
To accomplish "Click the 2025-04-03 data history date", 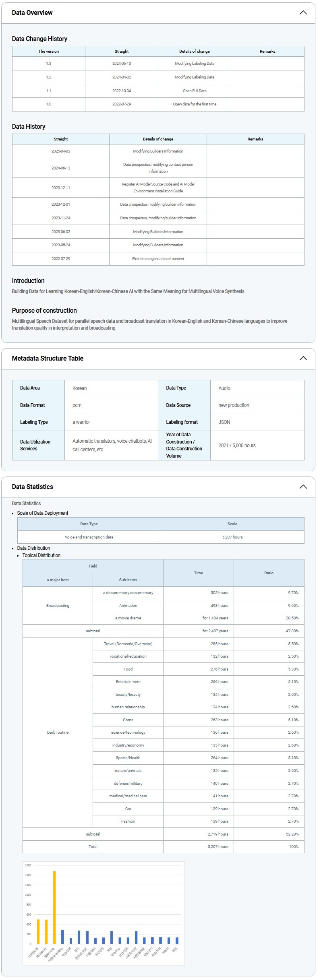I will pyautogui.click(x=61, y=151).
